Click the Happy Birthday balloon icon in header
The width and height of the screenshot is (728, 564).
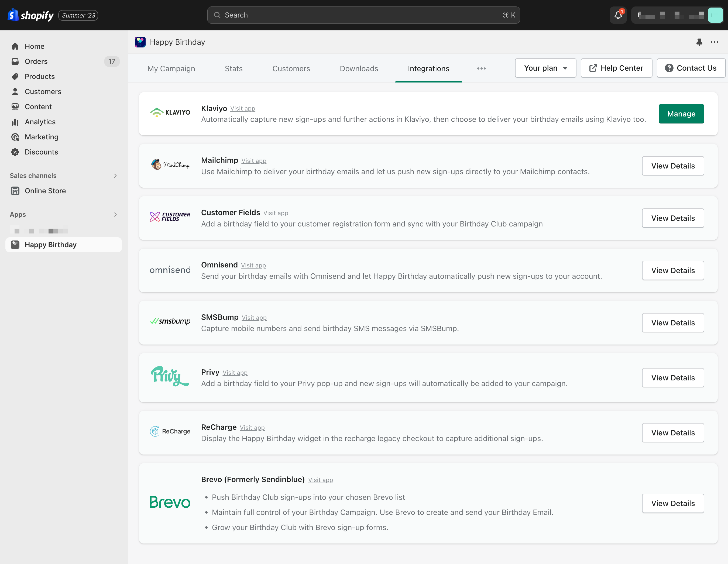click(x=140, y=42)
